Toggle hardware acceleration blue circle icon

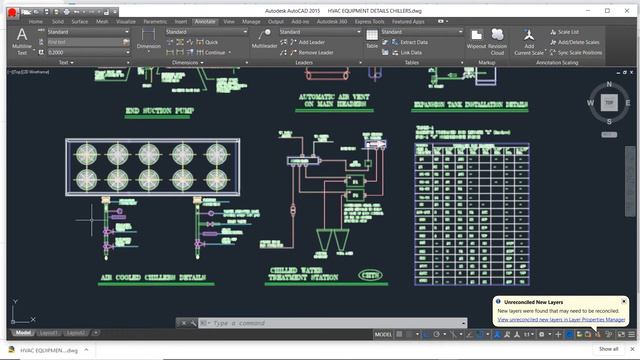569,335
